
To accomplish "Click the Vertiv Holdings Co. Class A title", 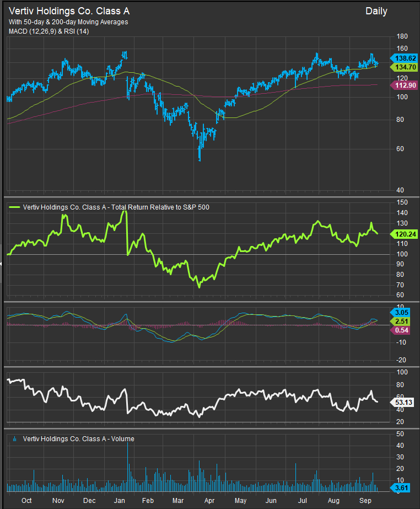I will [x=69, y=11].
